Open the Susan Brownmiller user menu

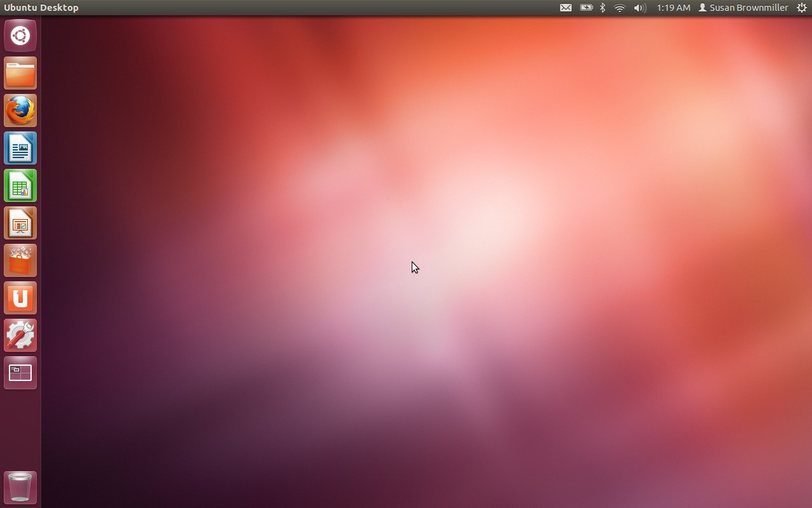coord(743,8)
